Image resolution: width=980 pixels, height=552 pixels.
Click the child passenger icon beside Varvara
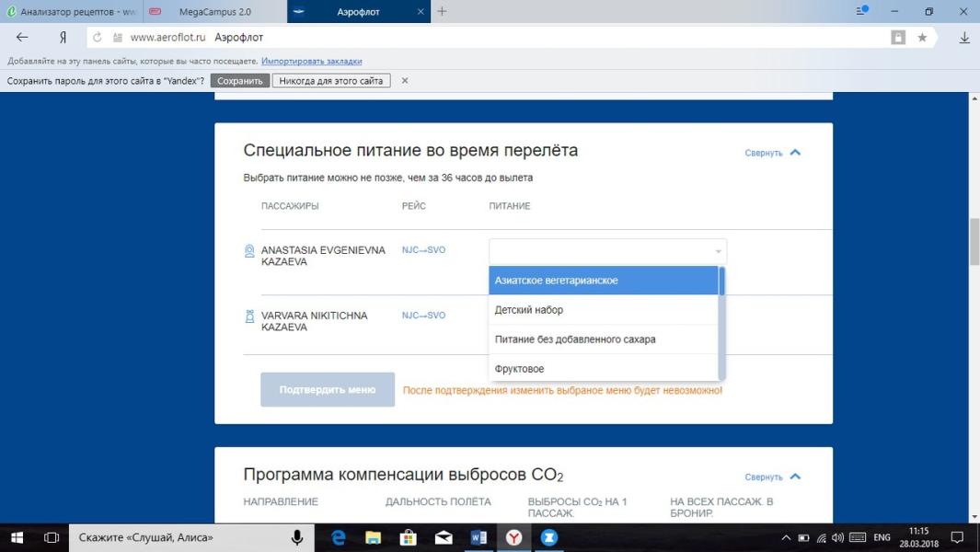tap(249, 316)
